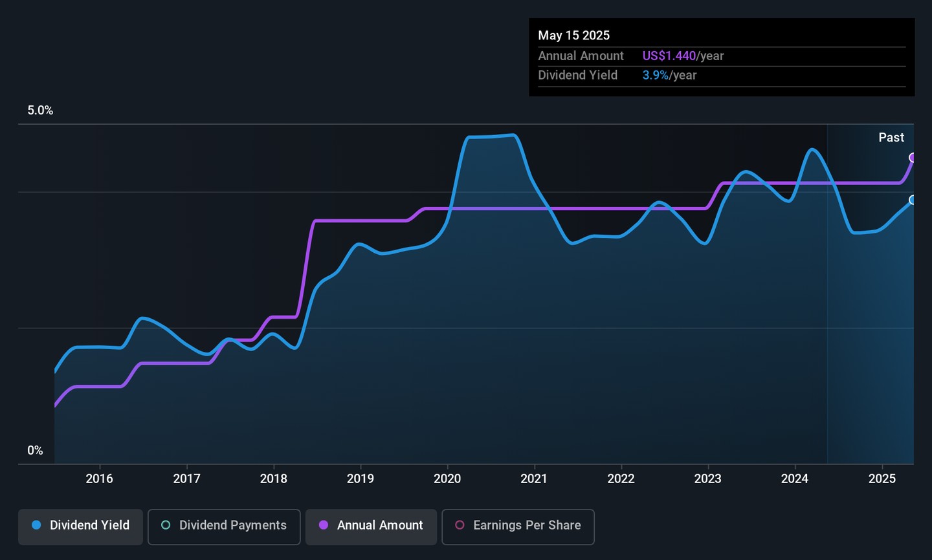Click the 5.0% y-axis label
The height and width of the screenshot is (560, 932).
coord(40,111)
